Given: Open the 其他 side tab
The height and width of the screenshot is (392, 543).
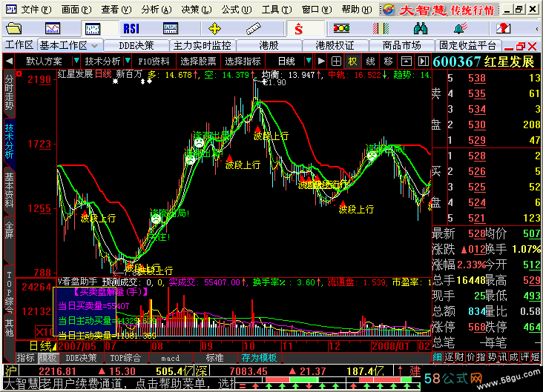Looking at the screenshot, I should 9,328.
